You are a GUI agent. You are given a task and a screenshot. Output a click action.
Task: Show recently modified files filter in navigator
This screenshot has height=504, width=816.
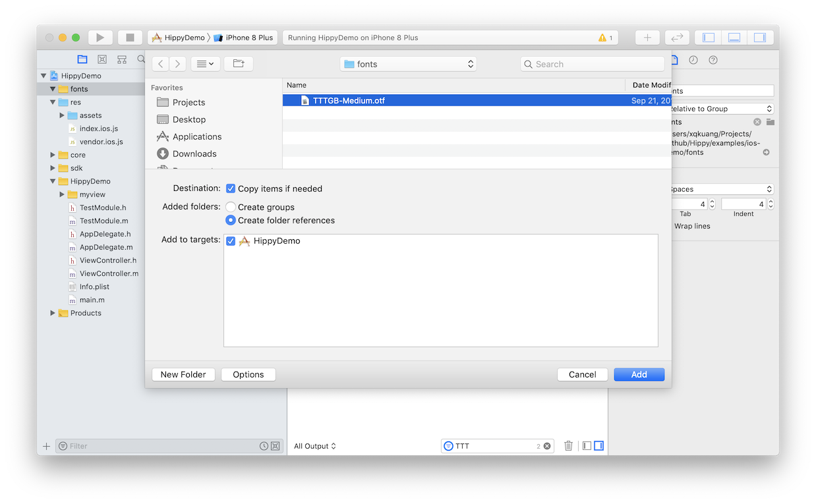264,446
